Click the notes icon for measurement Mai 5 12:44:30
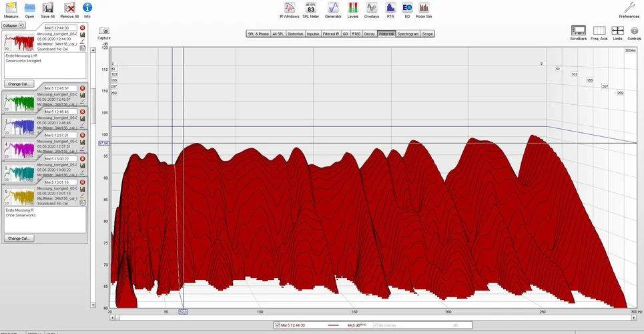This screenshot has height=334, width=644. [83, 47]
